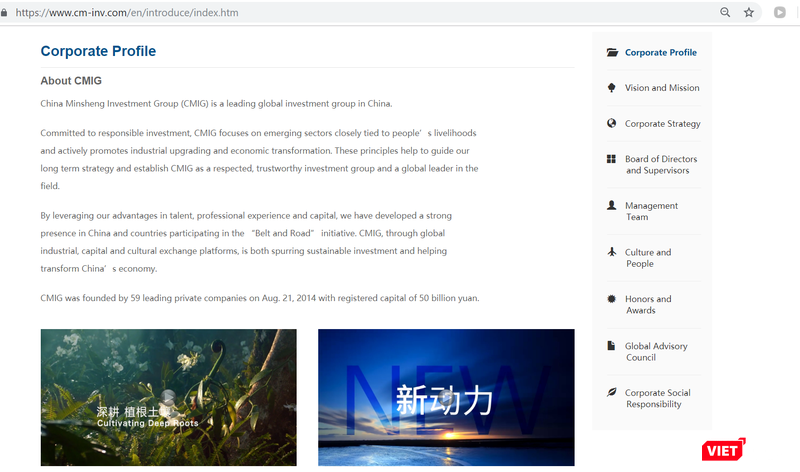Open the Cultivating Deep Roots video thumbnail

pyautogui.click(x=168, y=397)
